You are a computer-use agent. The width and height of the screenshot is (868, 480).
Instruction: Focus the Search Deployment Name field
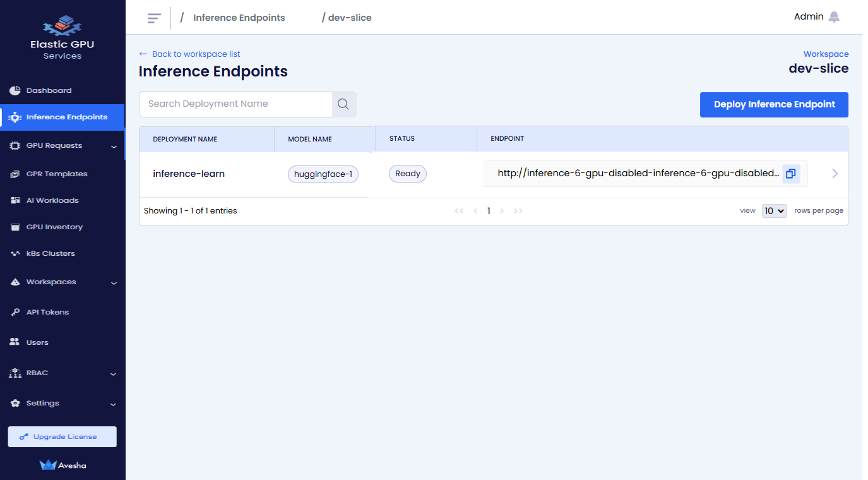235,104
